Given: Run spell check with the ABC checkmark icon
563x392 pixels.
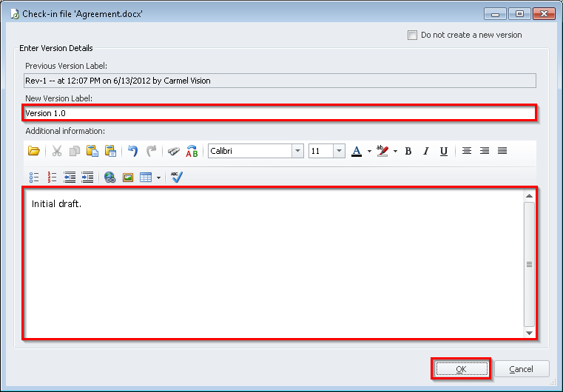Looking at the screenshot, I should (176, 178).
